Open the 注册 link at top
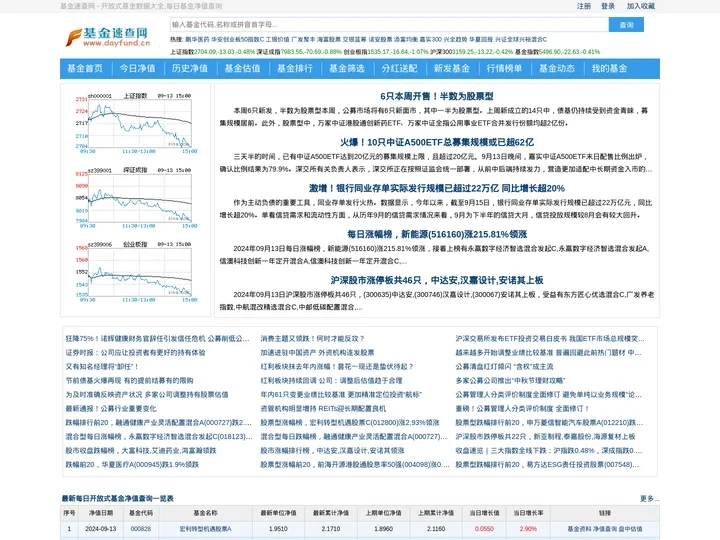The image size is (720, 540). [584, 6]
